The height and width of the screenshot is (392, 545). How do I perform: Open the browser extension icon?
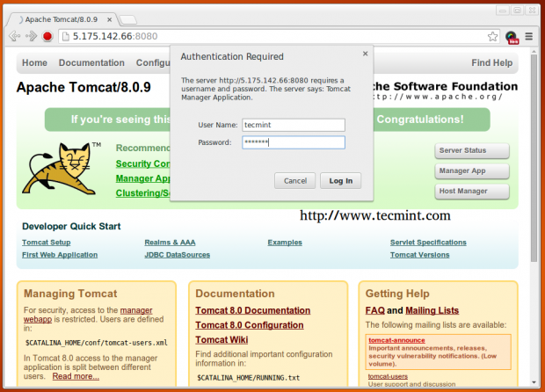[x=512, y=37]
